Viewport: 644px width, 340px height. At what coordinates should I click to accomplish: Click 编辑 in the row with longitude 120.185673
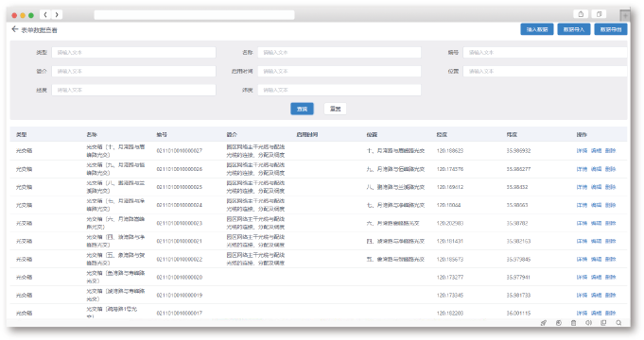pos(596,259)
